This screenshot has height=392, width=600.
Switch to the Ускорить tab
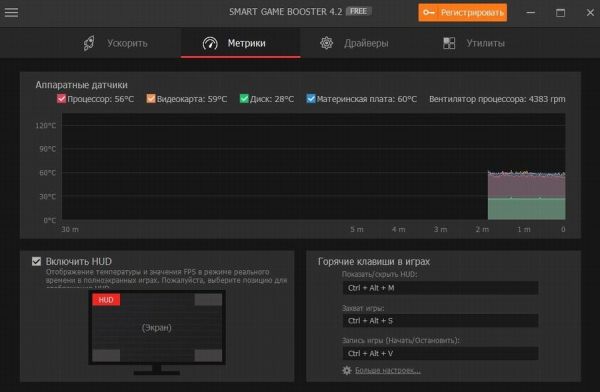click(115, 43)
